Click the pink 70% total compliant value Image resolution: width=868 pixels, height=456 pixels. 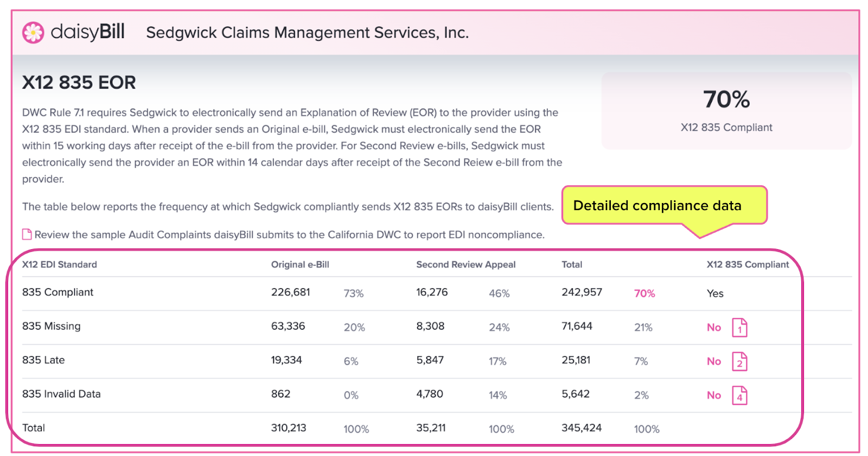tap(644, 293)
